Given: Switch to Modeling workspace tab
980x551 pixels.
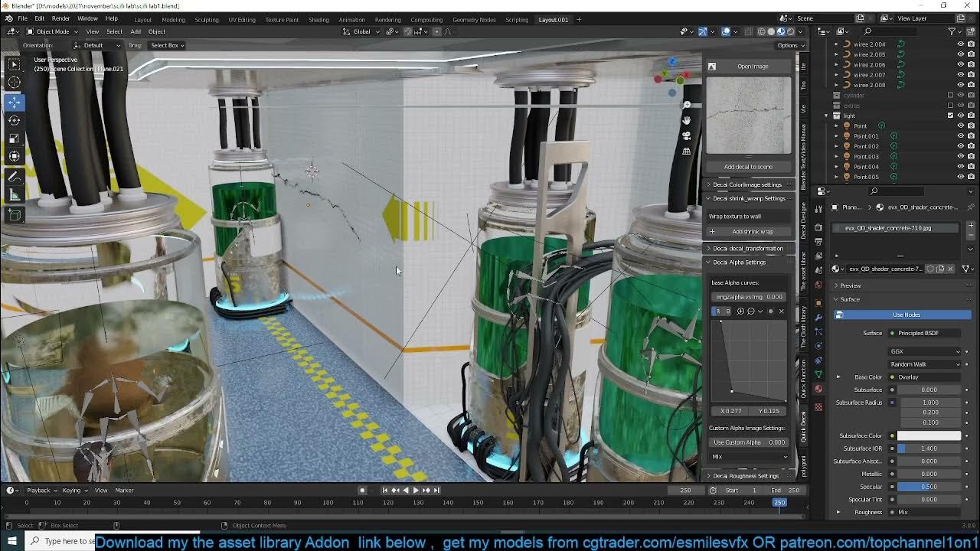Looking at the screenshot, I should [173, 19].
